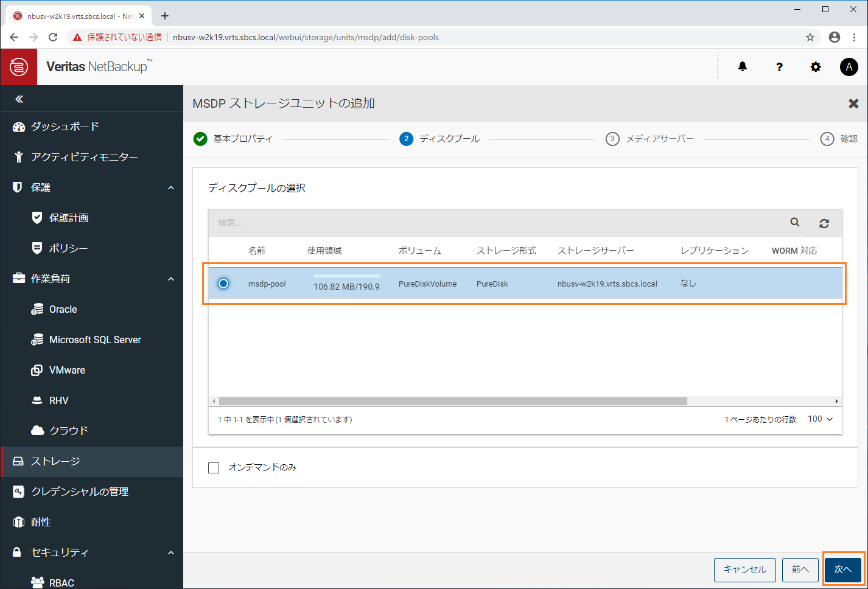This screenshot has height=589, width=868.
Task: Sort by the 使用領域 column header
Action: 324,251
